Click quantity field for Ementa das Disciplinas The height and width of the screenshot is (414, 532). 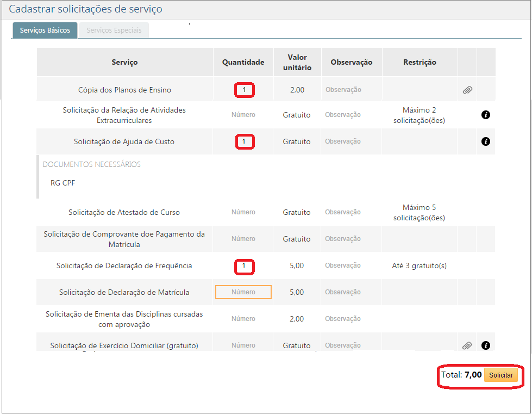(243, 319)
